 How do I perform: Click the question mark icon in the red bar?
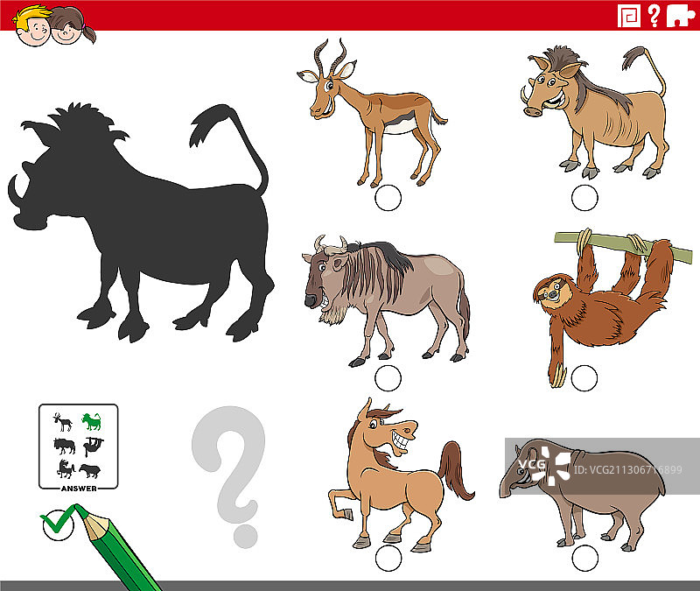[x=654, y=16]
